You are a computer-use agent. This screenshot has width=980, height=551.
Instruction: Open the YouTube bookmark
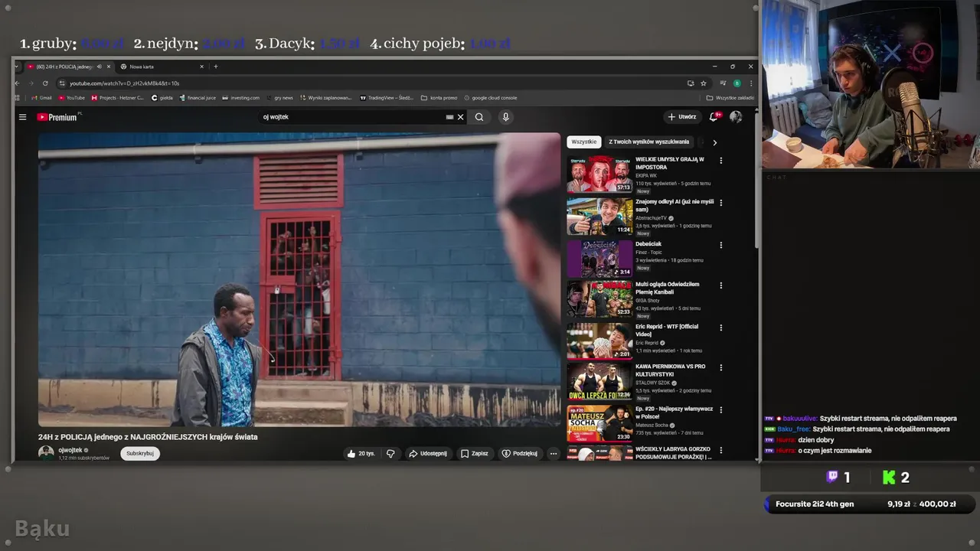tap(71, 98)
